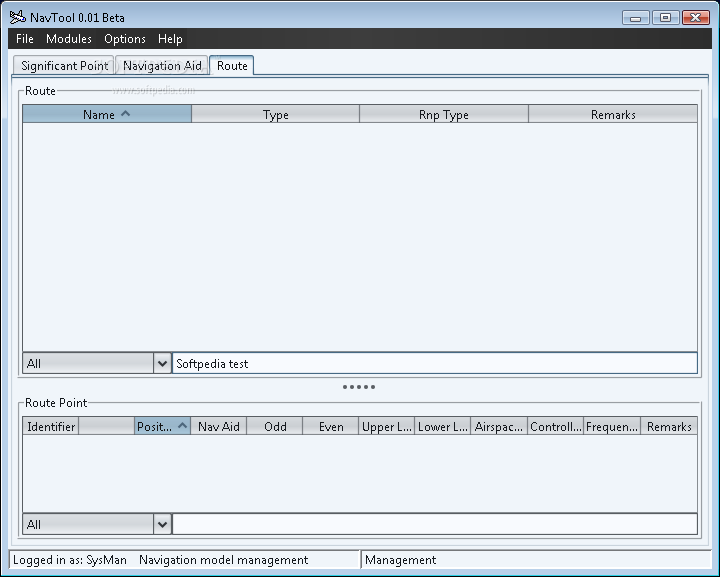Click the blank Route Point column header

[x=107, y=426]
